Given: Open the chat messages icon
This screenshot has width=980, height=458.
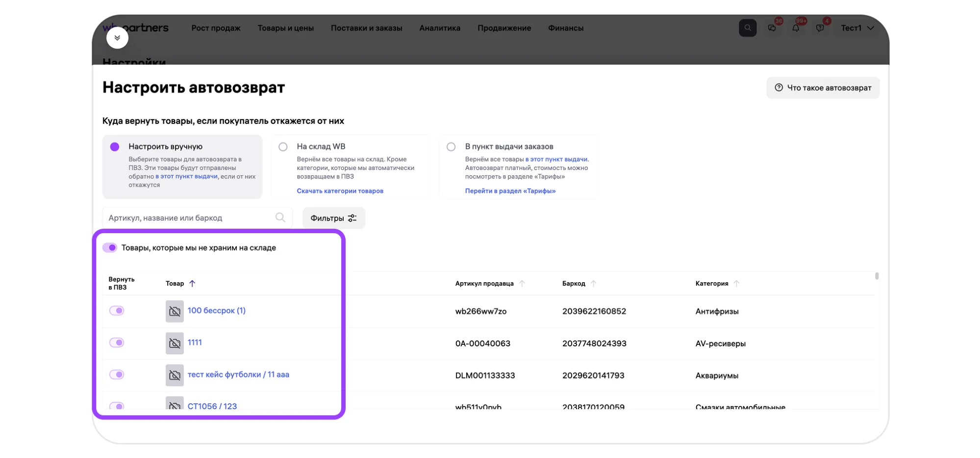Looking at the screenshot, I should click(x=772, y=28).
